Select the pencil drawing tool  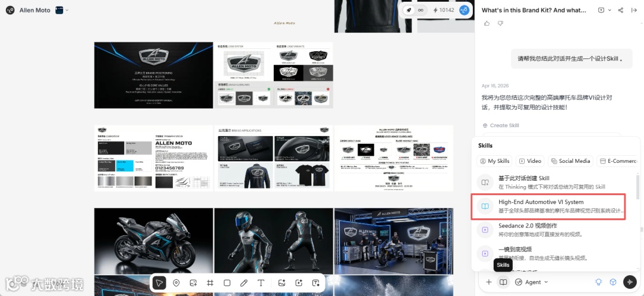[243, 283]
